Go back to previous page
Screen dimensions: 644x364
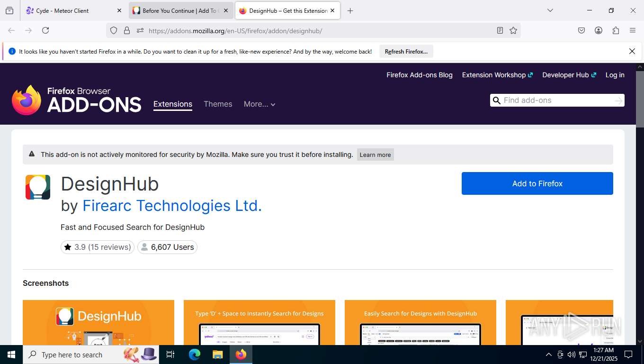(11, 30)
